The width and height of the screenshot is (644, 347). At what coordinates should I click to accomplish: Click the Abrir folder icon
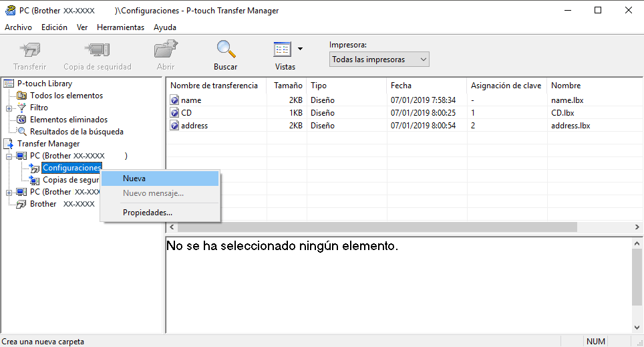tap(166, 49)
